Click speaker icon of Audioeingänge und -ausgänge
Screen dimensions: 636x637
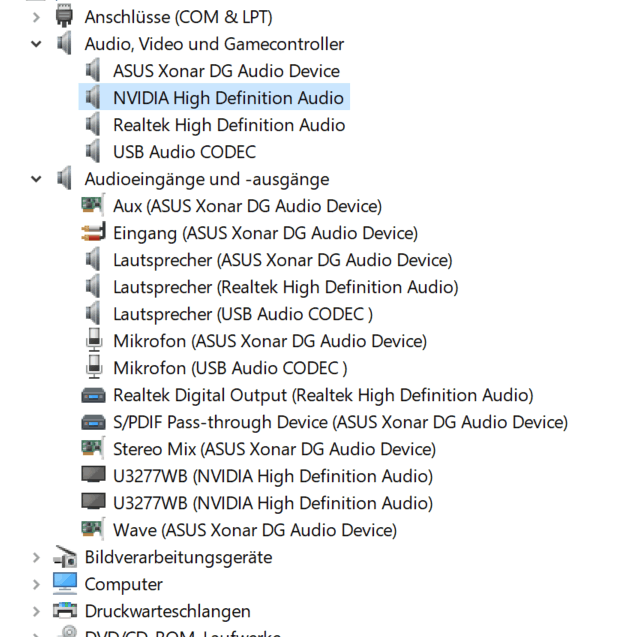coord(65,178)
